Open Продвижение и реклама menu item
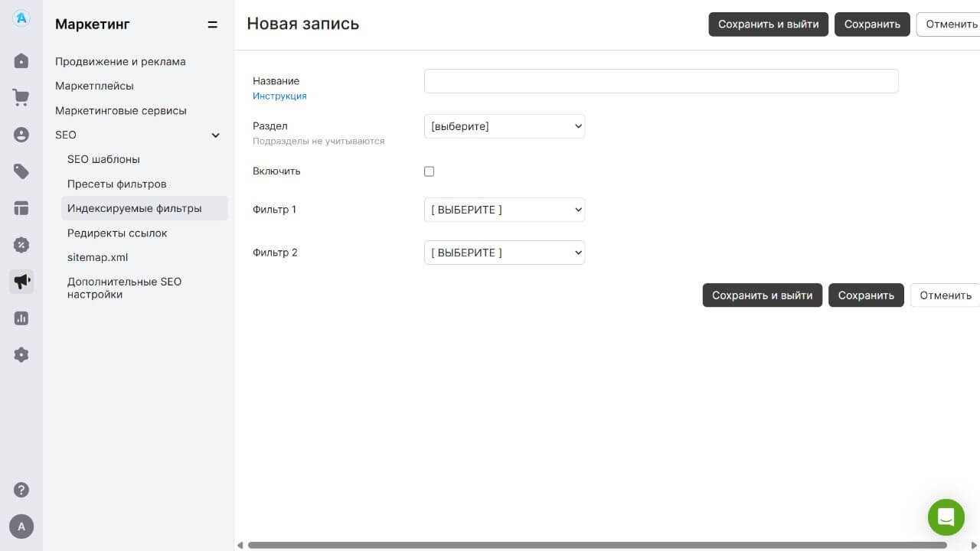 coord(120,61)
